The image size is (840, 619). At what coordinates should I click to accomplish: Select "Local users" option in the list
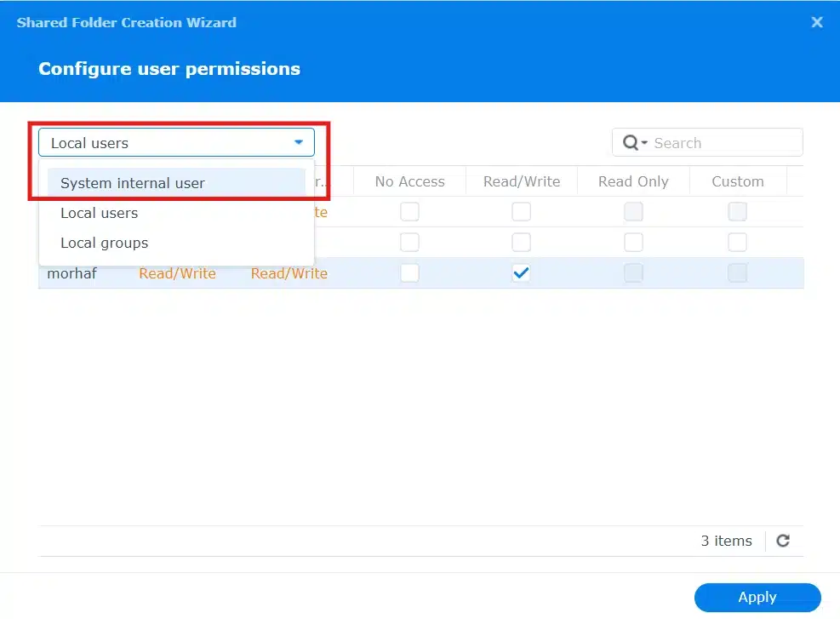point(99,213)
